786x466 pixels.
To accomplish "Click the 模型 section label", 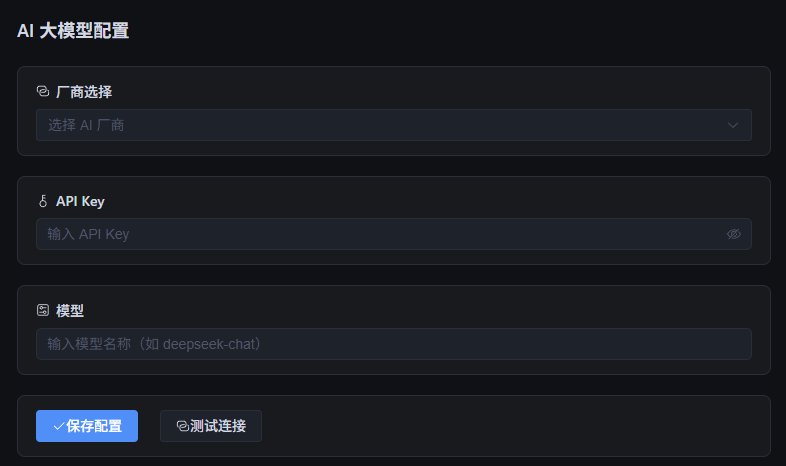I will point(70,310).
